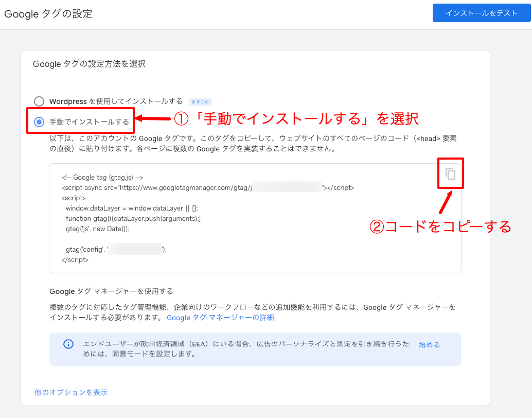
Task: Click the Google tag (gtag.js) comment line
Action: [102, 177]
